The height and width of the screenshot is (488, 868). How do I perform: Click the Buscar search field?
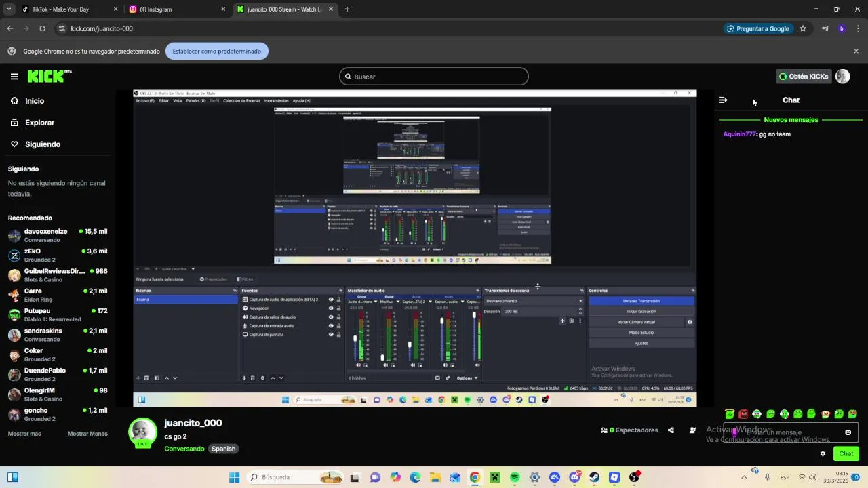pyautogui.click(x=434, y=77)
